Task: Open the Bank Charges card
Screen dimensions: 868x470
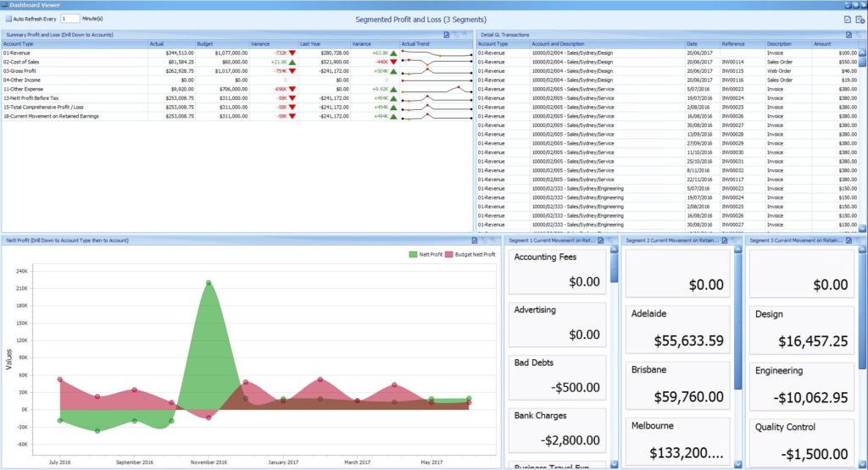Action: [557, 429]
